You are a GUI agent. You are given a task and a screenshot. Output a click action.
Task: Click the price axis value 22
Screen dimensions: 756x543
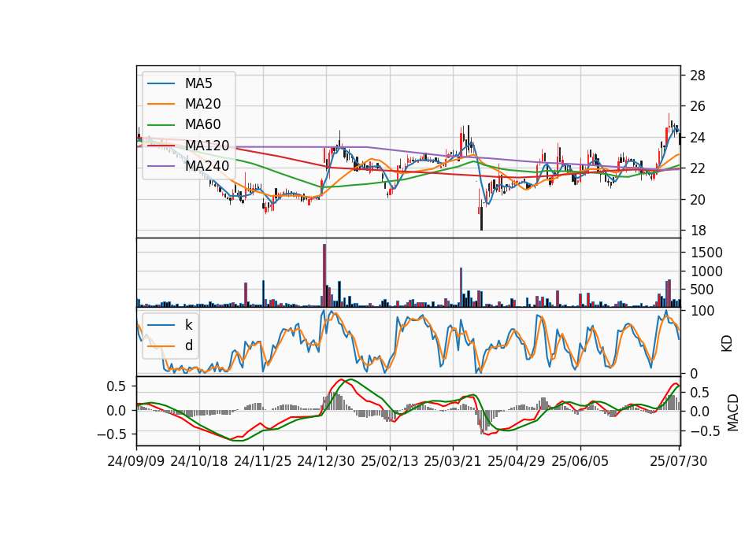click(698, 168)
